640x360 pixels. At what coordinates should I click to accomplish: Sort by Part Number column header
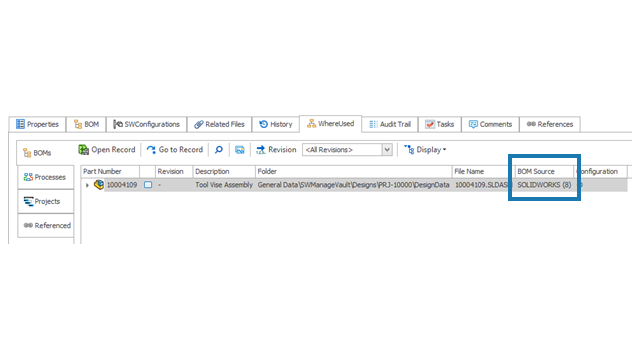tap(110, 171)
